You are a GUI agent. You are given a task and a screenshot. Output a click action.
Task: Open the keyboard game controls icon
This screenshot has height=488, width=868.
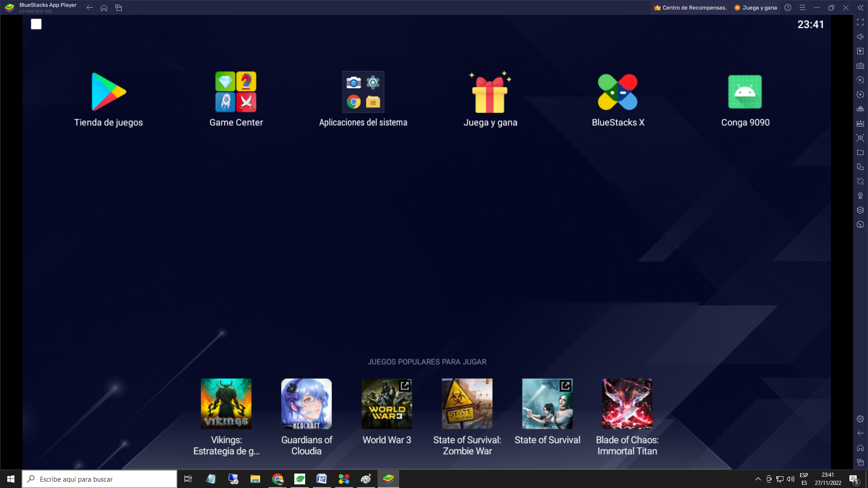coord(860,66)
